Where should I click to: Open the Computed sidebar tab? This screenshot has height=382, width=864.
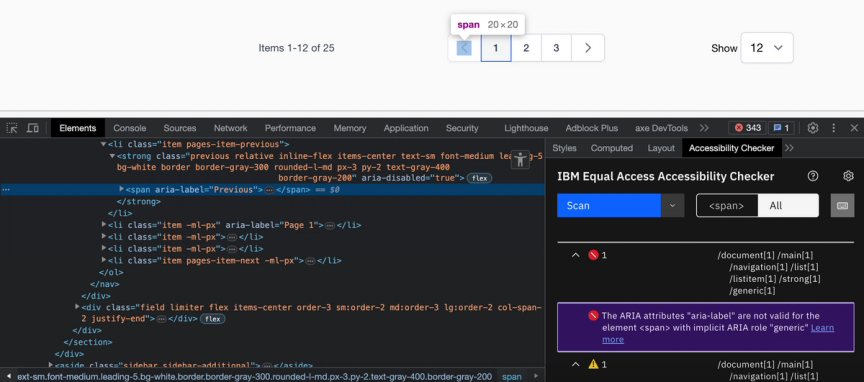pos(612,148)
